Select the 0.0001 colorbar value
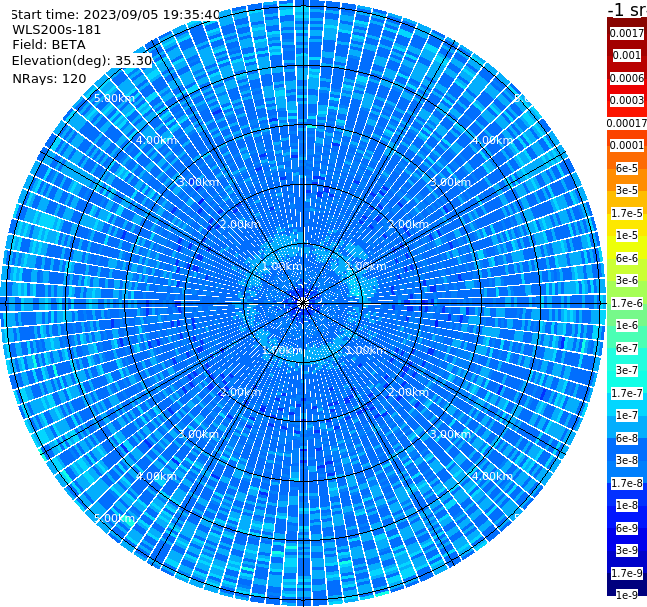Viewport: 647px width, 607px height. [627, 145]
